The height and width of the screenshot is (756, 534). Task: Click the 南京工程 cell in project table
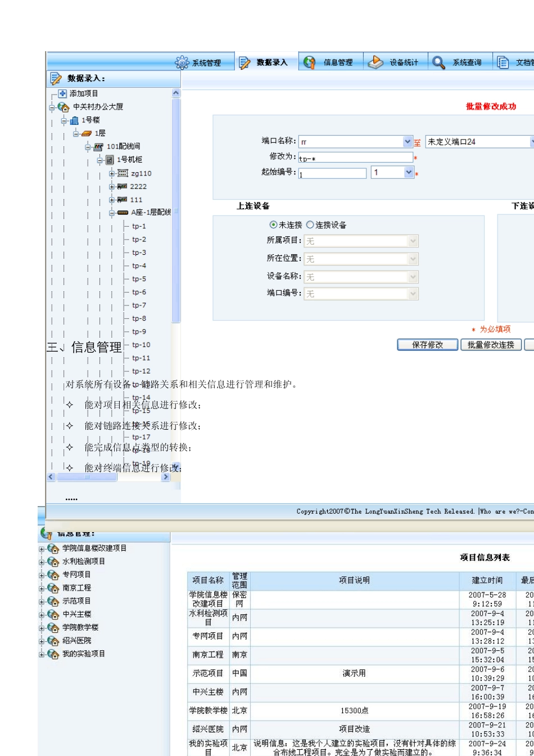pyautogui.click(x=208, y=655)
